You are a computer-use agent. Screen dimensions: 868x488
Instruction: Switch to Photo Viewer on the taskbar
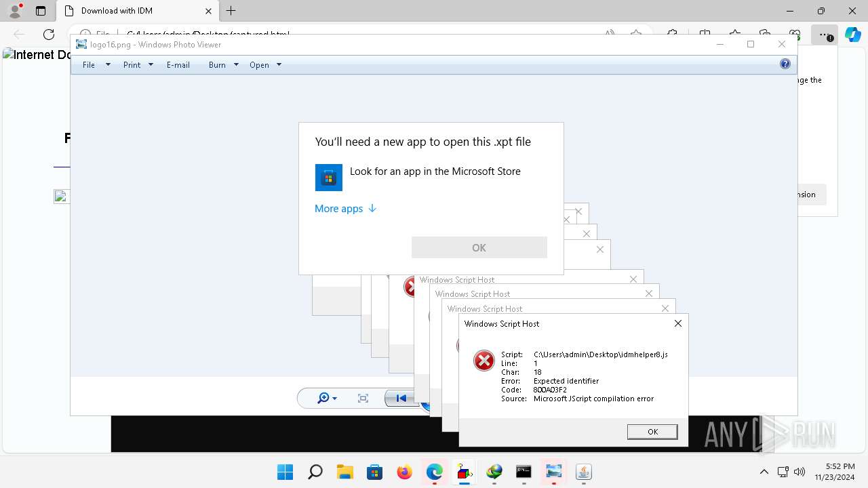click(x=554, y=472)
